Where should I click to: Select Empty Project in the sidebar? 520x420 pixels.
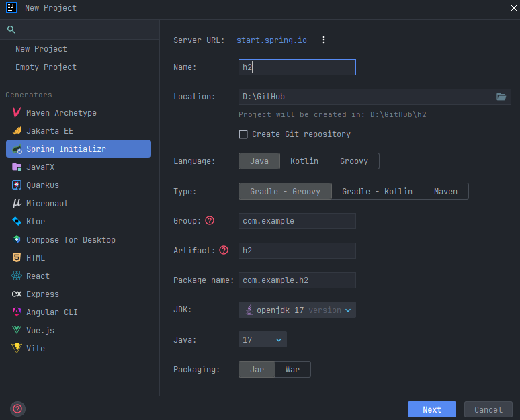pos(46,67)
